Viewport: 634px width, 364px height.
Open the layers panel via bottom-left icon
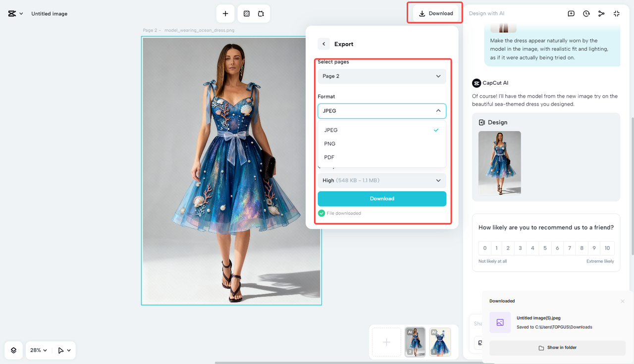point(13,350)
